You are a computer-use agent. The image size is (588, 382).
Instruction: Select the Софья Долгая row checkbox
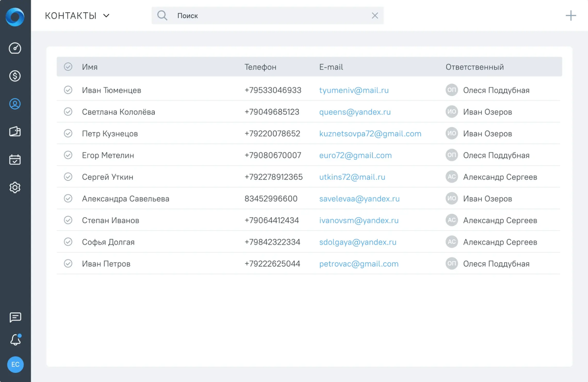[x=68, y=242]
